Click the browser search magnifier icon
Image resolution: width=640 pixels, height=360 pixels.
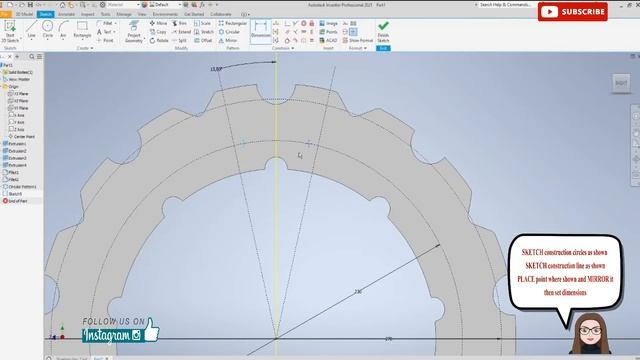click(32, 56)
